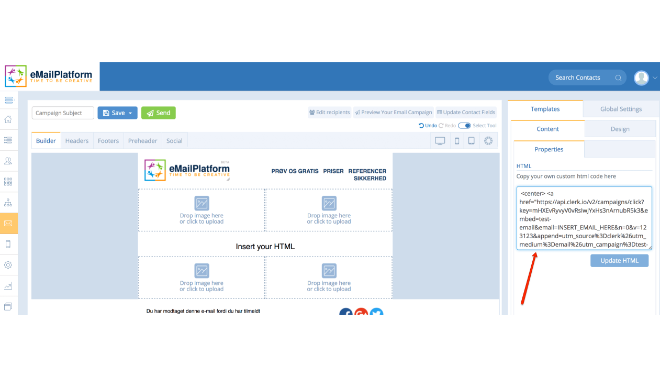
Task: Click the home icon in left sidebar
Action: [x=8, y=119]
